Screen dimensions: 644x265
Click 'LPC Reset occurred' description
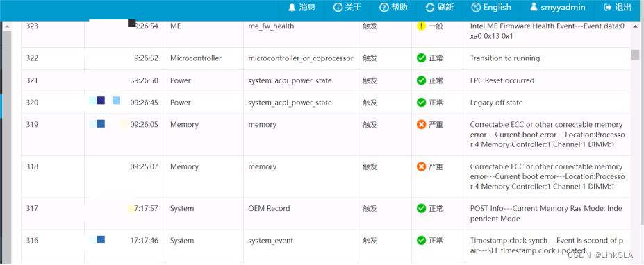(502, 80)
